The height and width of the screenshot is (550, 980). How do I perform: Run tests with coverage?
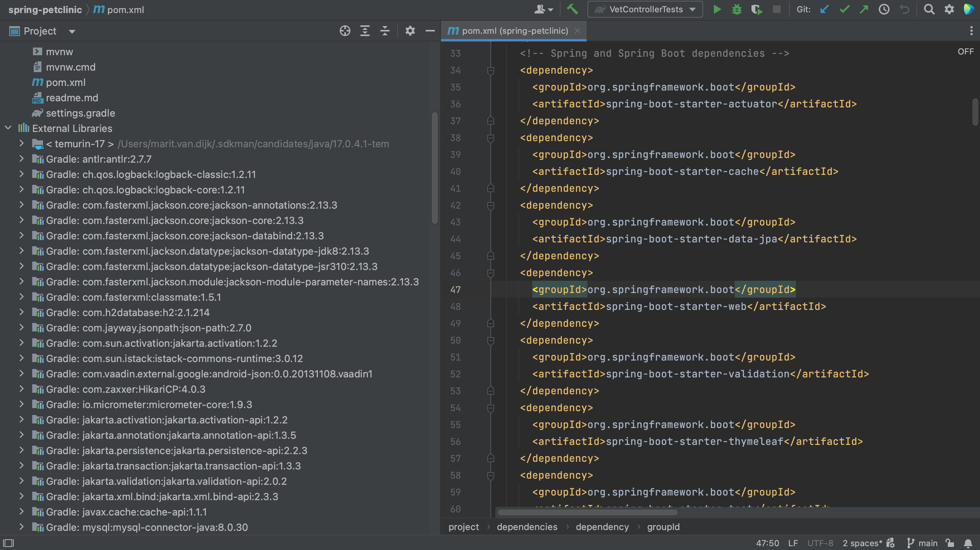756,9
